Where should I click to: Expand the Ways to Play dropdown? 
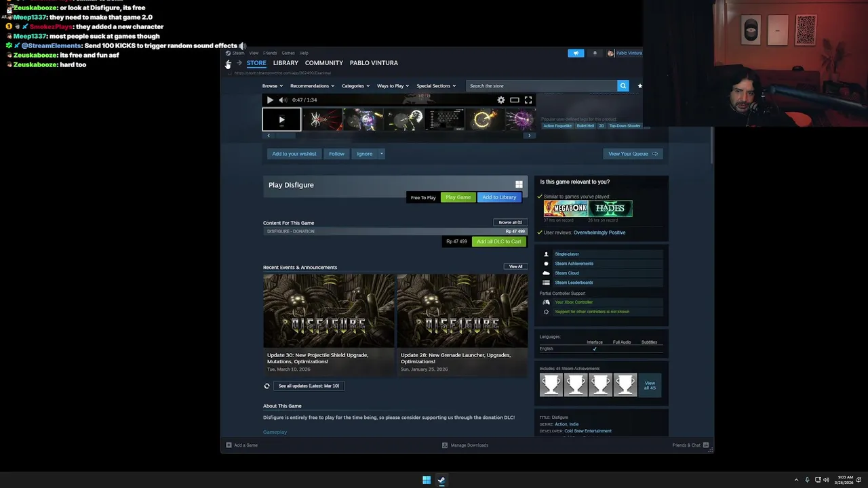[393, 86]
